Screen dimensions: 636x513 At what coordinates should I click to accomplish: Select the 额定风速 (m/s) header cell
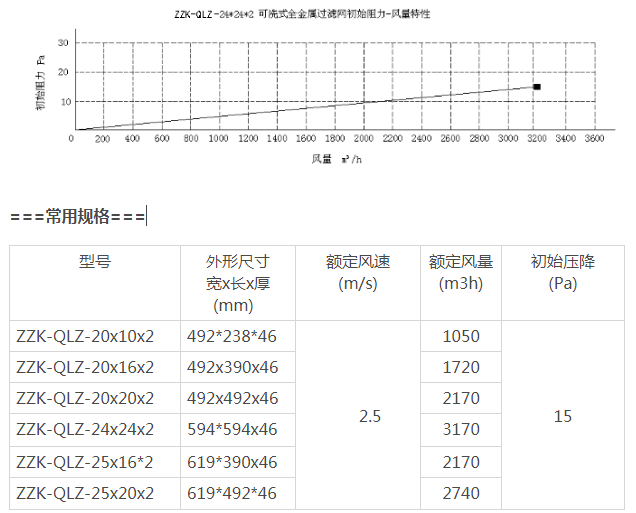(357, 272)
